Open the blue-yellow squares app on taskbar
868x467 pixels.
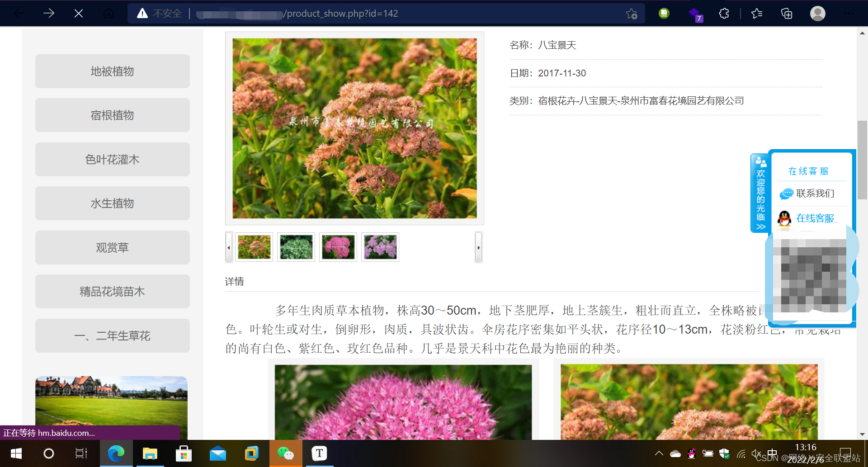point(252,453)
